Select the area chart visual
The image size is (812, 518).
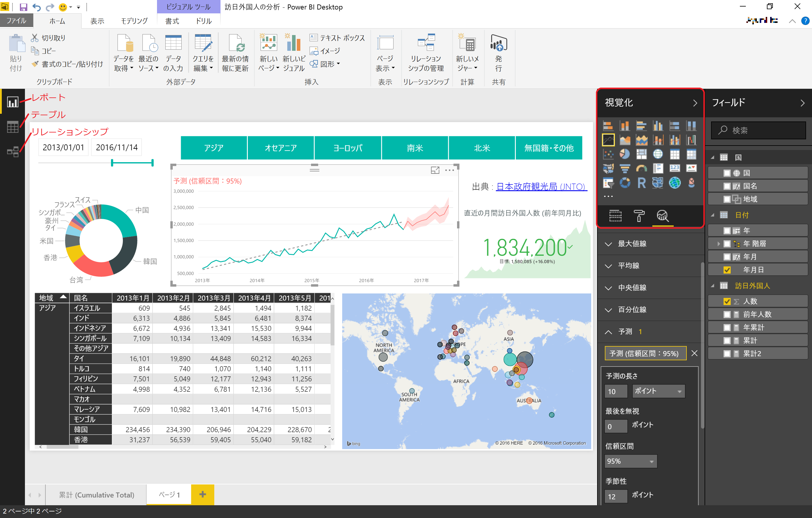(624, 140)
